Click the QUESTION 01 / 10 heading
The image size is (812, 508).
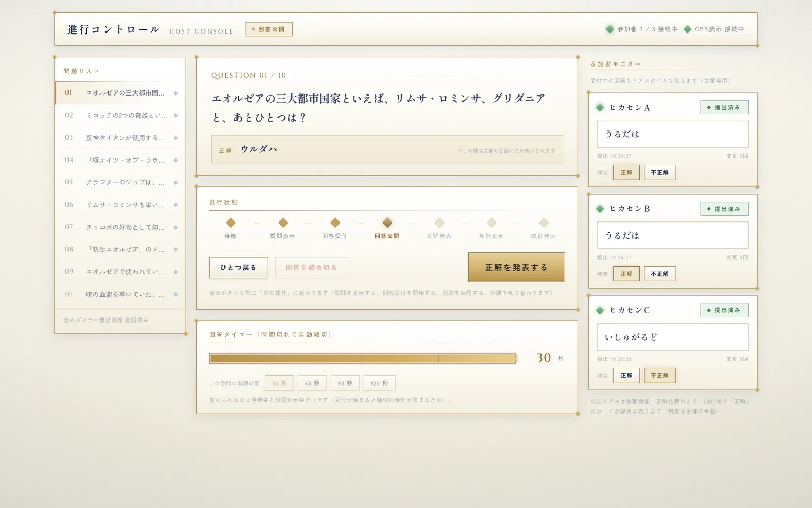click(x=249, y=75)
